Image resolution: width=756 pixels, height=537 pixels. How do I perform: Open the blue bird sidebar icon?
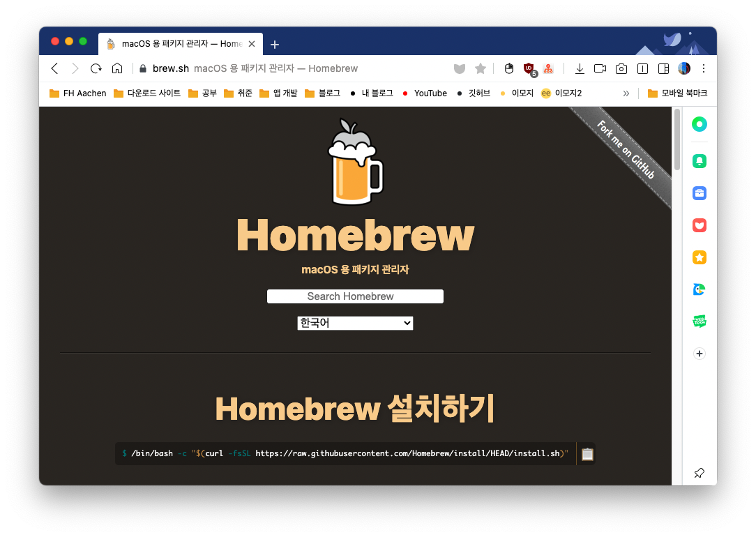tap(699, 289)
